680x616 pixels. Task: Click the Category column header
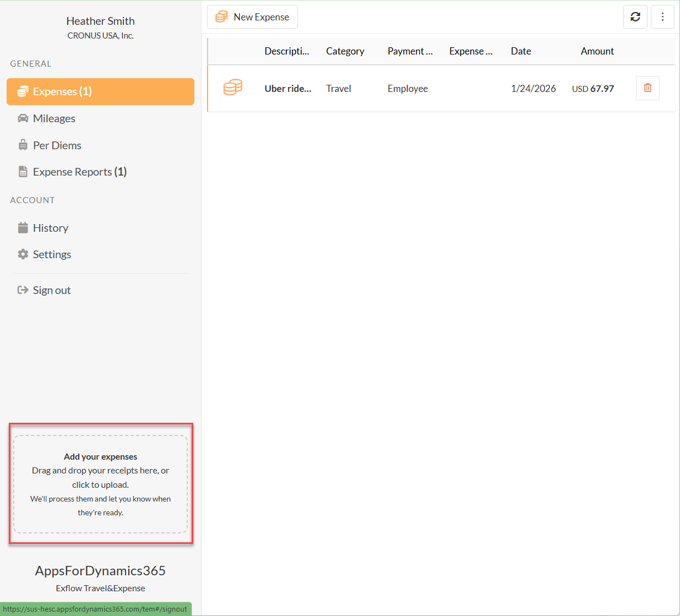(x=345, y=51)
